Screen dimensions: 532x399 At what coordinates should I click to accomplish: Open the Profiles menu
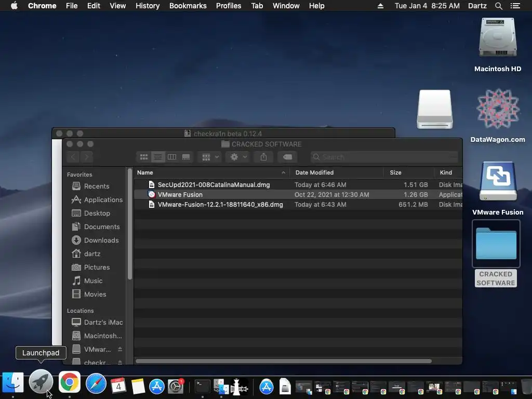click(229, 6)
